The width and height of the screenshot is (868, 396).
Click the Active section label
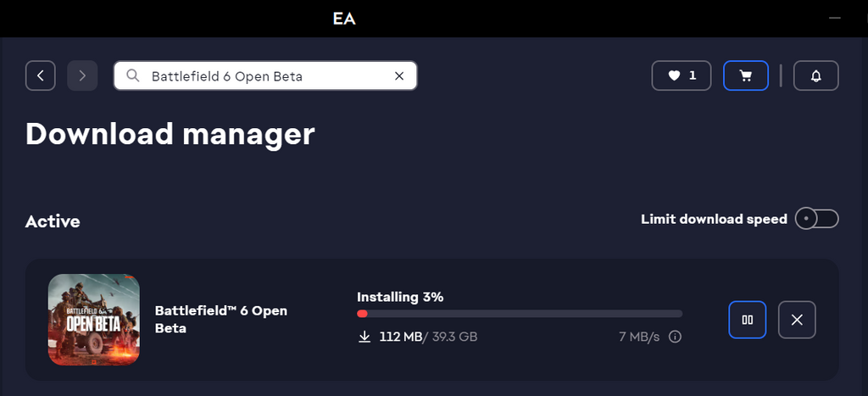53,221
